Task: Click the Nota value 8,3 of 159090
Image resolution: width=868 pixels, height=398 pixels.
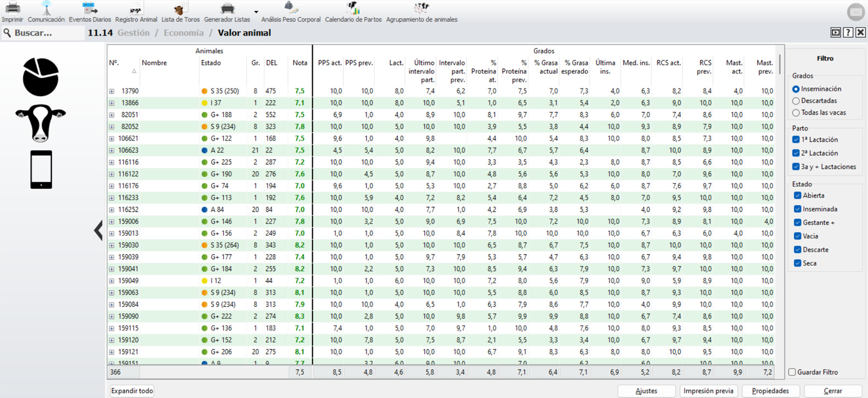Action: tap(300, 317)
